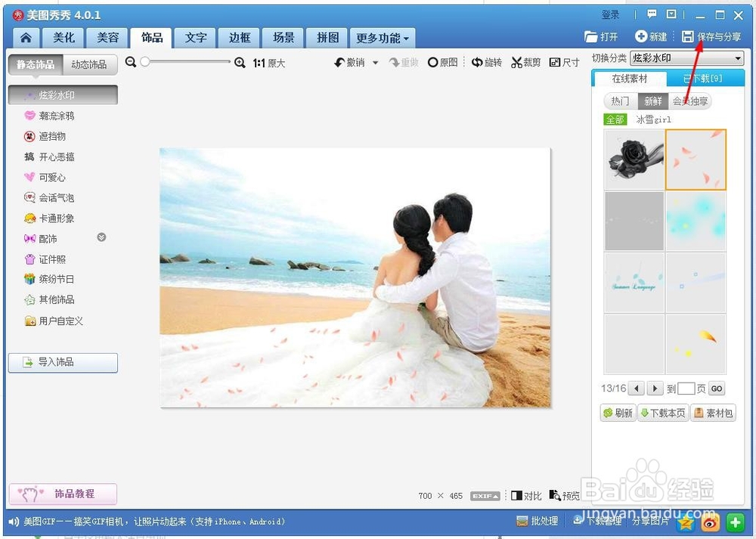Click the 导入饰品 button
This screenshot has height=539, width=756.
(63, 363)
